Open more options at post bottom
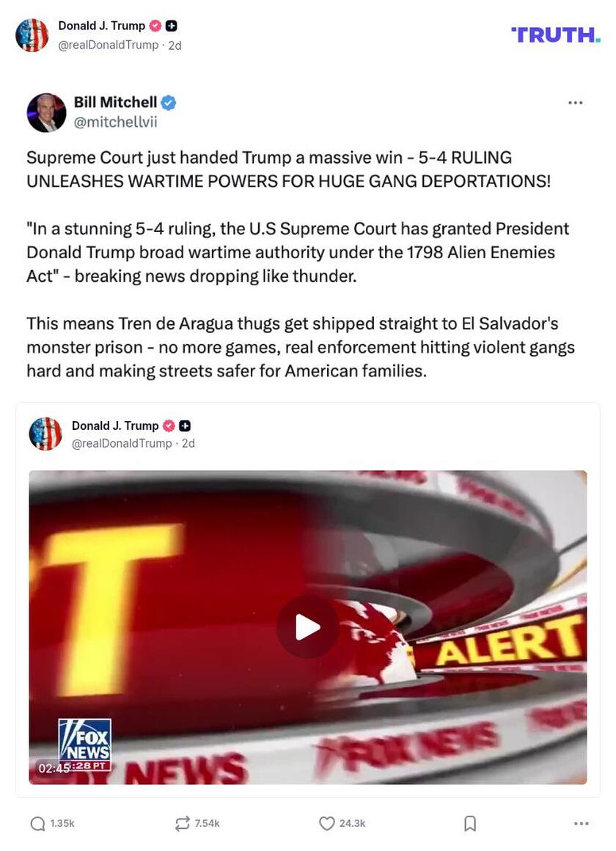Image resolution: width=616 pixels, height=851 pixels. (x=582, y=823)
